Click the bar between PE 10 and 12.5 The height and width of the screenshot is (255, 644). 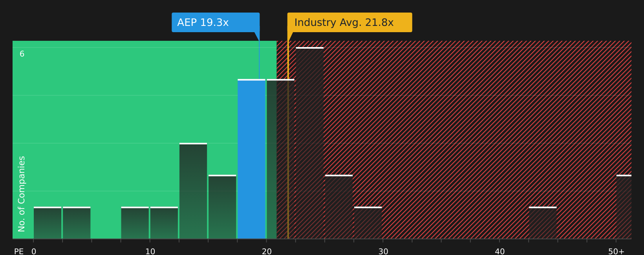(164, 222)
